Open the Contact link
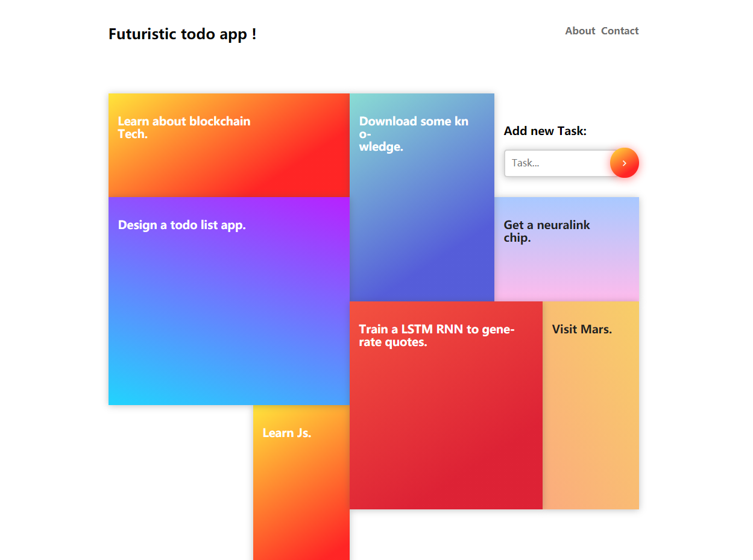The width and height of the screenshot is (753, 560). tap(620, 31)
